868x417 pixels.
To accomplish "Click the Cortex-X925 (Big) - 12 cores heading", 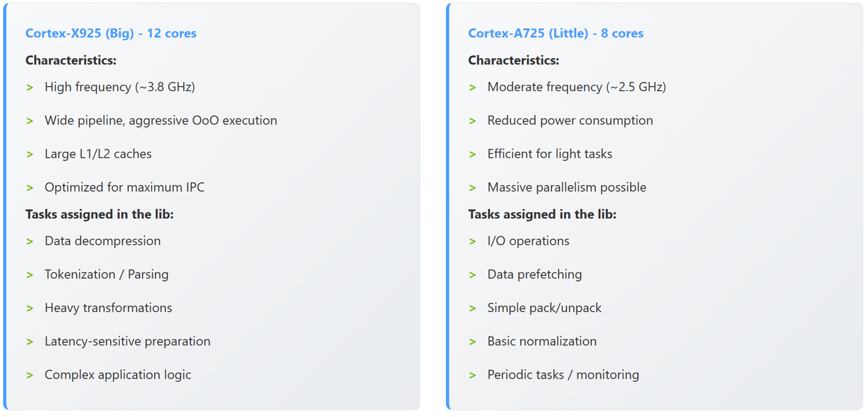I will click(111, 33).
